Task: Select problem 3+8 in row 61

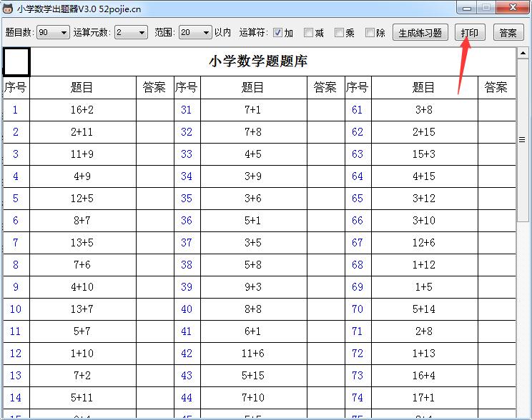Action: (x=425, y=110)
